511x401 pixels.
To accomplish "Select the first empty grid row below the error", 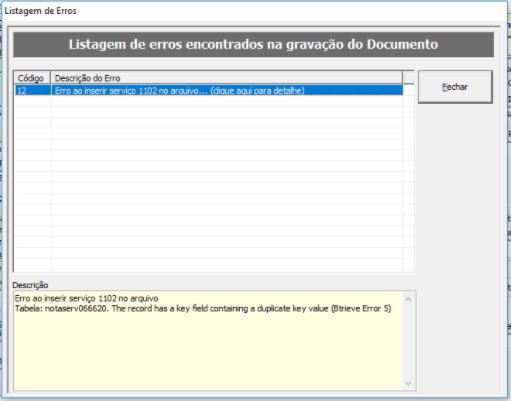I will tap(209, 101).
